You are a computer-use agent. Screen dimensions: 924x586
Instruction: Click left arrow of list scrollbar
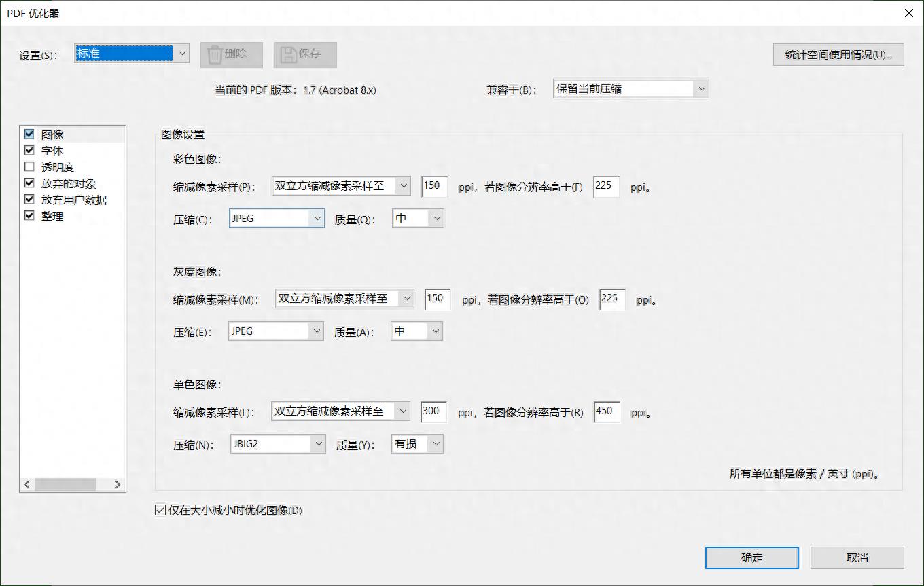(27, 484)
